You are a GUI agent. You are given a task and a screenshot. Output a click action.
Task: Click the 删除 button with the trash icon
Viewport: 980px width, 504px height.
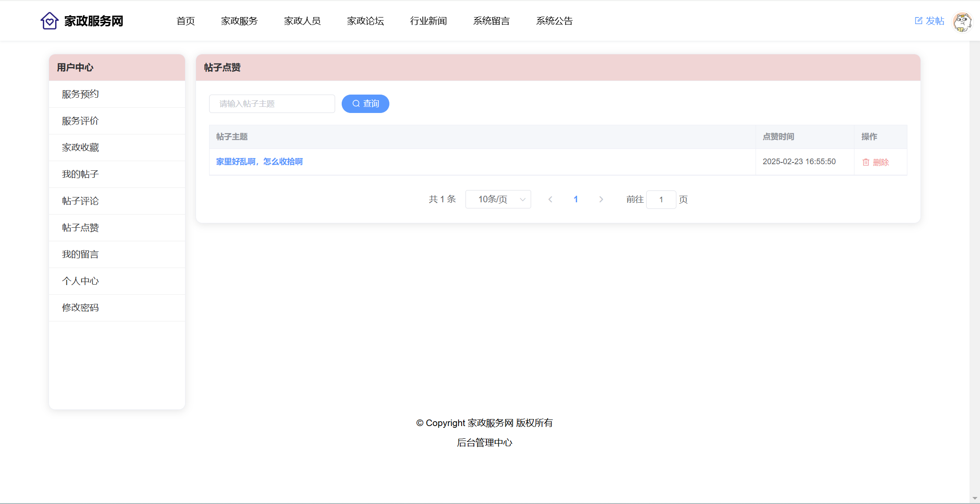point(875,162)
